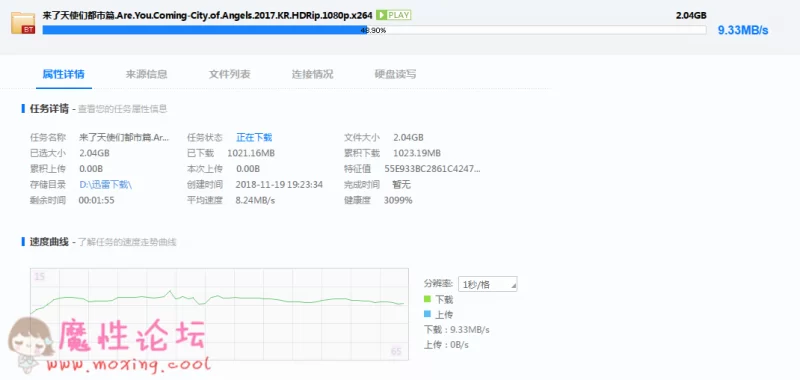The width and height of the screenshot is (800, 380).
Task: Click the 速度曲线 section heading
Action: [49, 242]
